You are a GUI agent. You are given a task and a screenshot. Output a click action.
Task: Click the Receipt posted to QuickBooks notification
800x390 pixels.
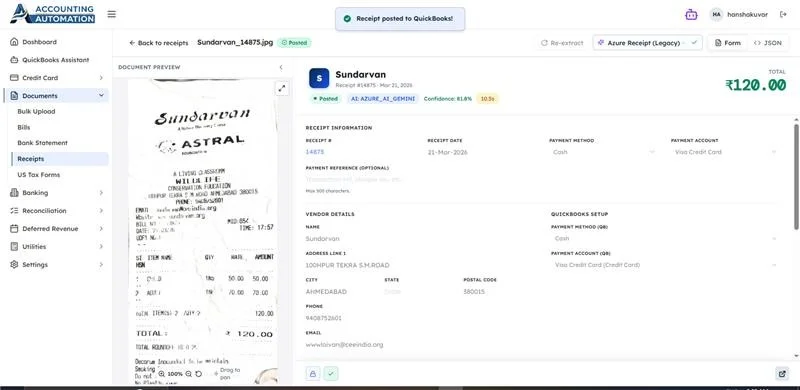tap(400, 18)
